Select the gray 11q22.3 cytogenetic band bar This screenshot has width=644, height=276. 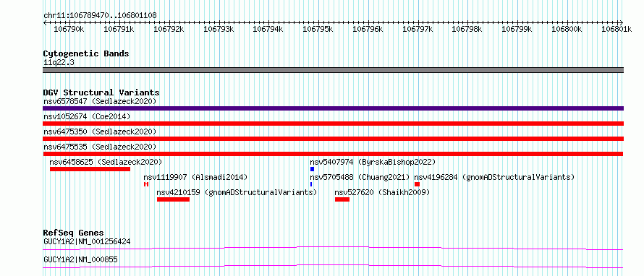pos(333,70)
